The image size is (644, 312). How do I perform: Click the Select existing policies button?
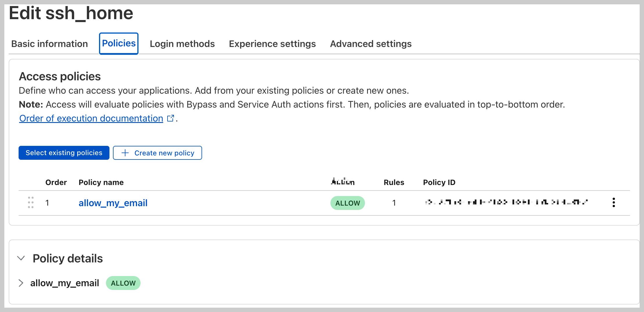[64, 153]
